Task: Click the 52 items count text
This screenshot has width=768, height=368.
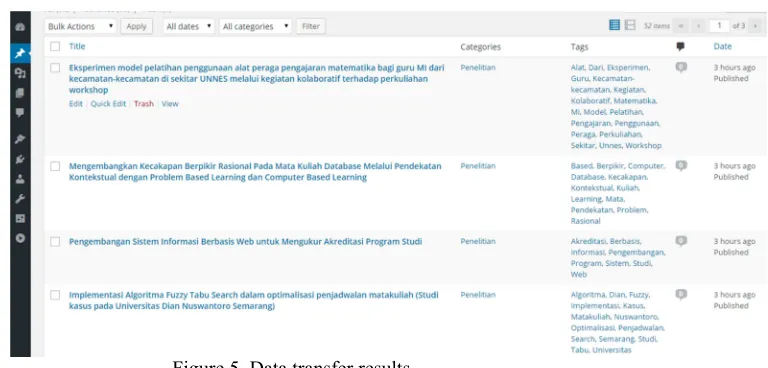Action: 656,26
